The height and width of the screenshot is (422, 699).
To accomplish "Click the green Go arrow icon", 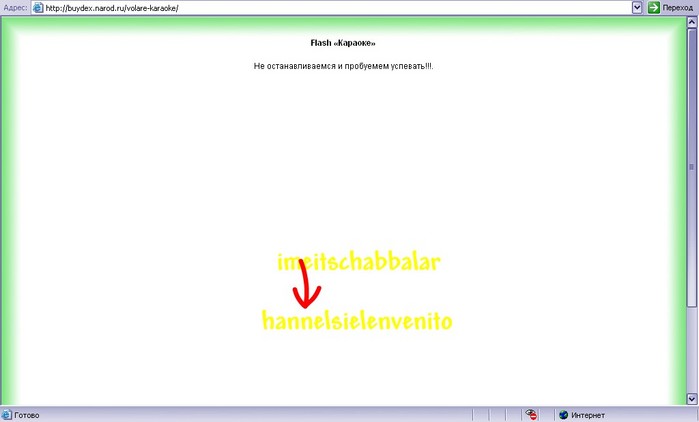I will [x=654, y=8].
